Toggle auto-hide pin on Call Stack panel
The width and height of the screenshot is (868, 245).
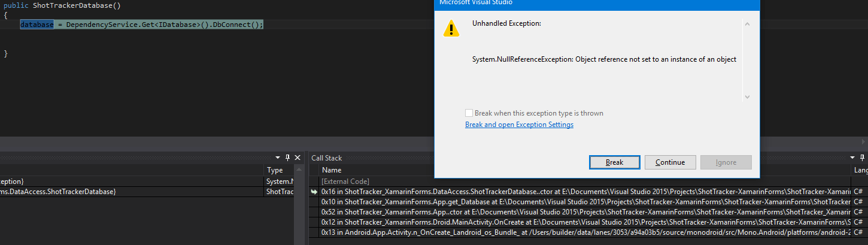pyautogui.click(x=862, y=158)
